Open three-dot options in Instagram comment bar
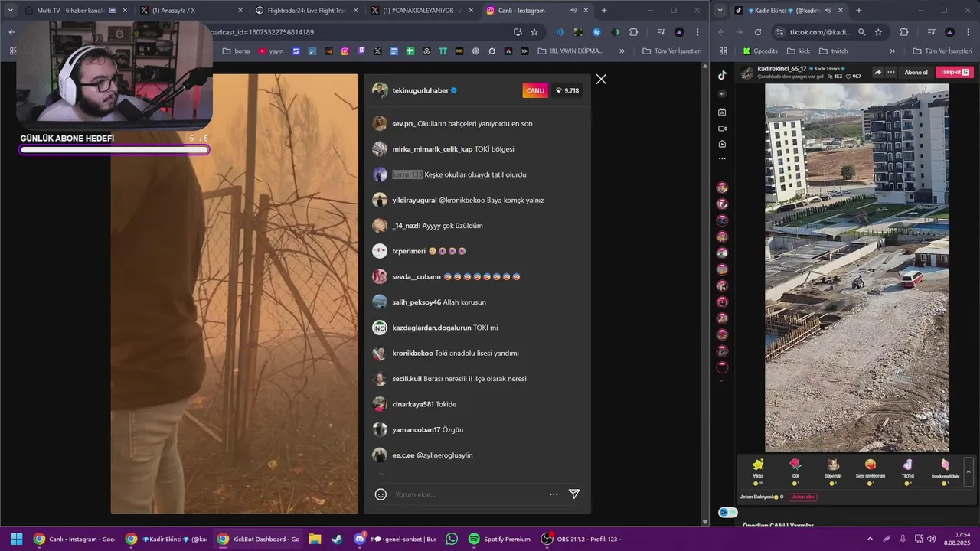 coord(554,494)
